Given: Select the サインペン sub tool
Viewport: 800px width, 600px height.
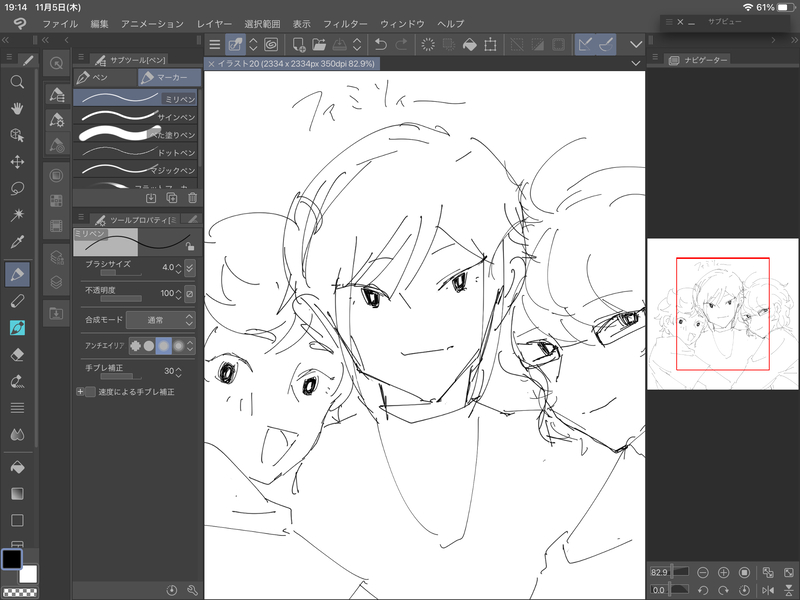Looking at the screenshot, I should click(x=135, y=116).
